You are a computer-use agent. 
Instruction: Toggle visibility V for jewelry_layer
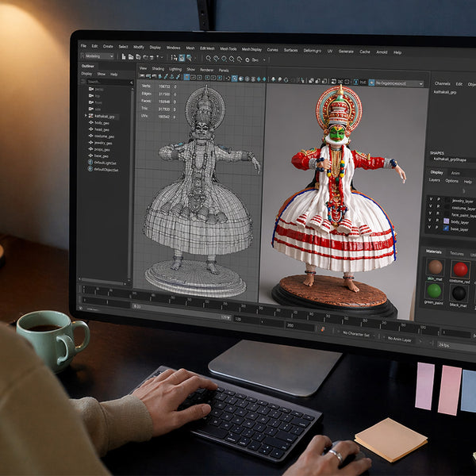point(430,200)
